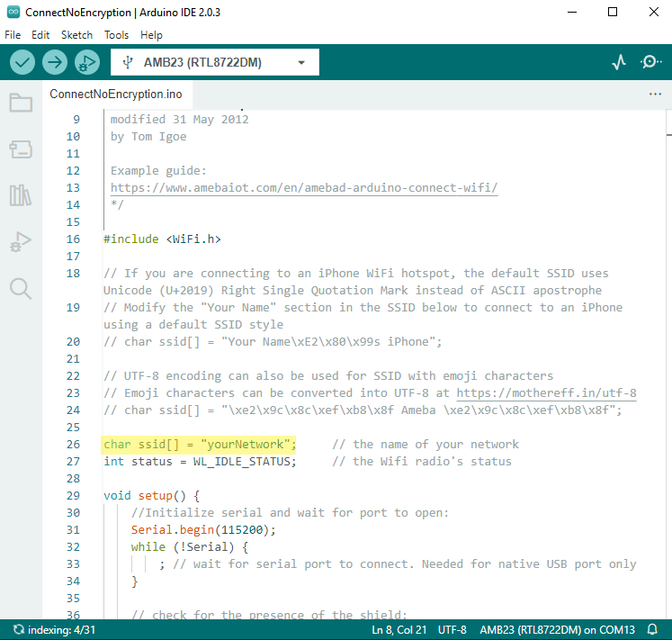Viewport: 672px width, 640px height.
Task: Open the Tools menu
Action: tap(116, 35)
